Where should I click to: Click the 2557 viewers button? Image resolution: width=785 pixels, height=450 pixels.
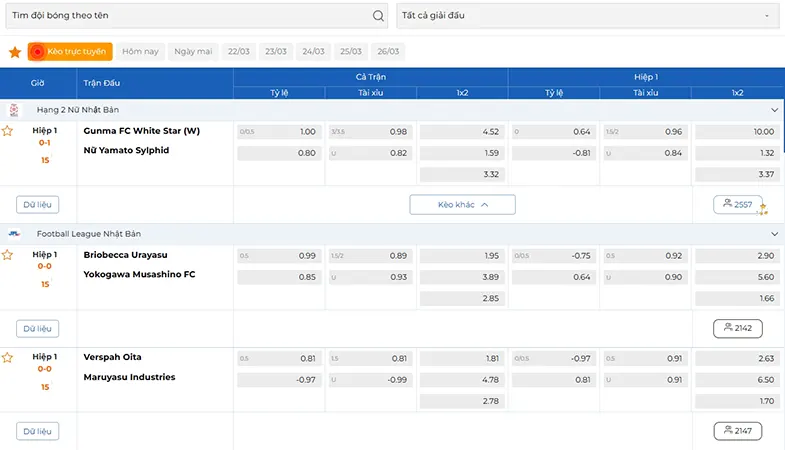pyautogui.click(x=737, y=204)
